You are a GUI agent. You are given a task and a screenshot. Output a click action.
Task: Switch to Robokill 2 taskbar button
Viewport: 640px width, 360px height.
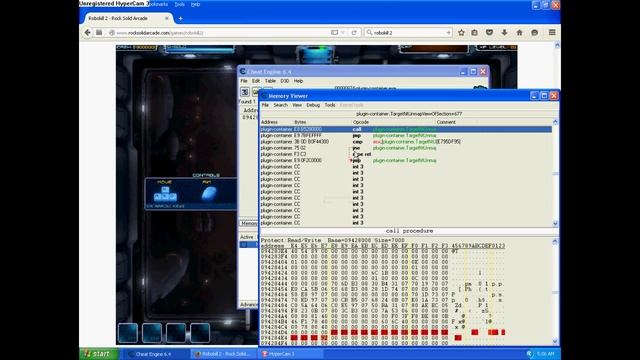click(x=224, y=354)
